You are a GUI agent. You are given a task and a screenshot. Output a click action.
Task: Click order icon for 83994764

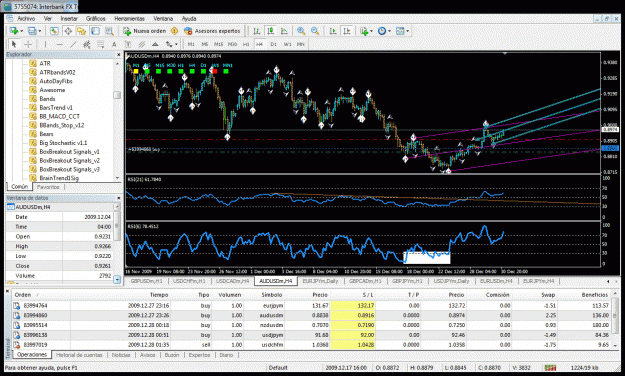[x=16, y=306]
